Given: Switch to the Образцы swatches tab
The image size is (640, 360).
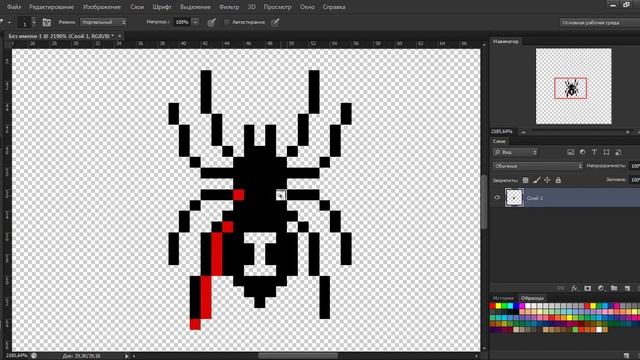Looking at the screenshot, I should [x=532, y=298].
